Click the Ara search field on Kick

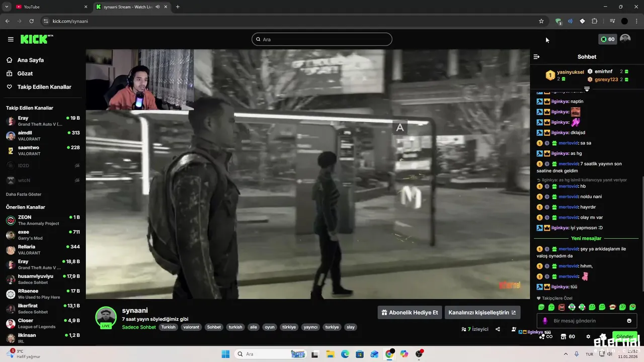[322, 39]
